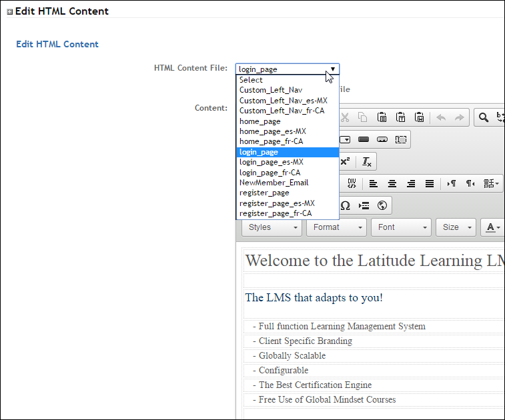
Task: Align text left
Action: click(374, 183)
